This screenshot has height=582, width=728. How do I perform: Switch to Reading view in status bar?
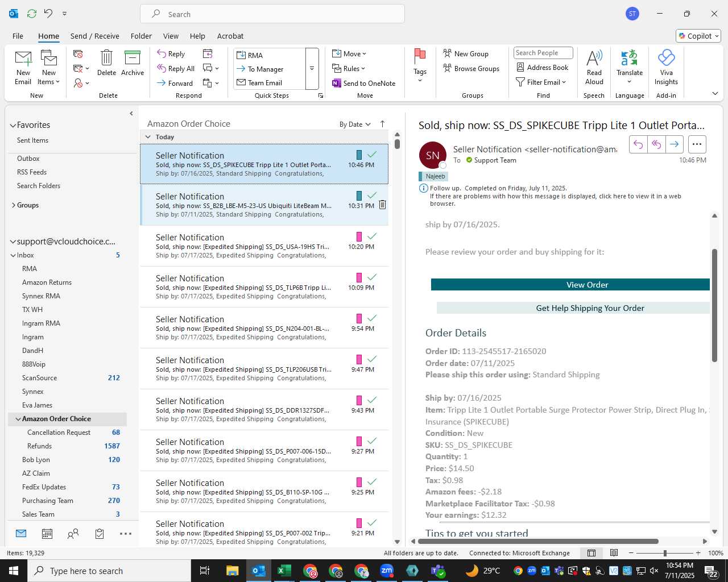[x=614, y=552]
